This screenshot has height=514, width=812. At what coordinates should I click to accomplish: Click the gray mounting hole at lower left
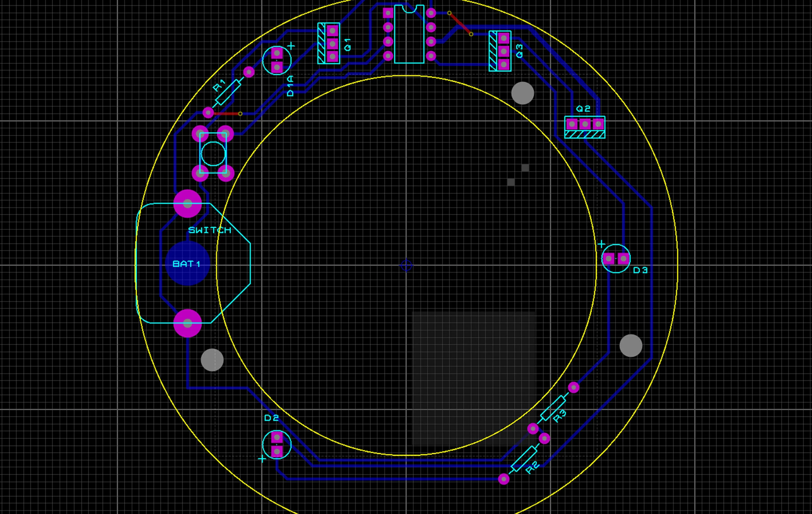pyautogui.click(x=212, y=359)
